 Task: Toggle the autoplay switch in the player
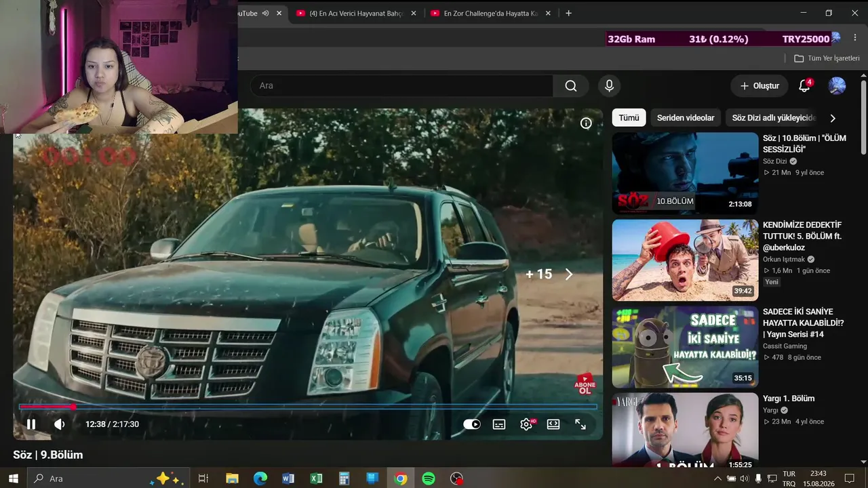472,424
